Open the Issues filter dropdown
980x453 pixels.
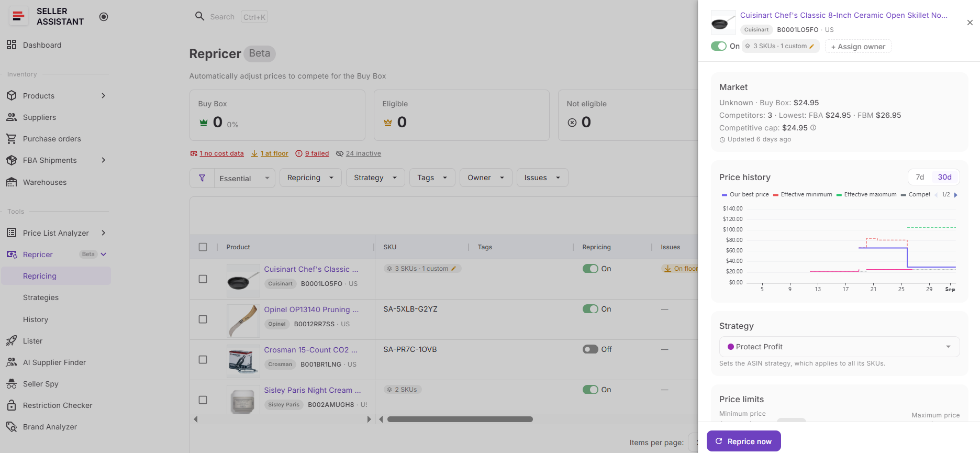pos(542,178)
